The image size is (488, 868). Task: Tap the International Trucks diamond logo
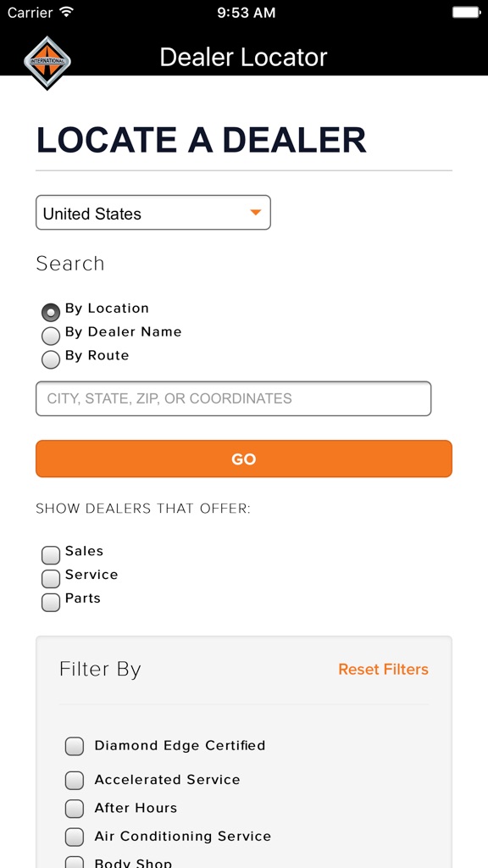[47, 59]
